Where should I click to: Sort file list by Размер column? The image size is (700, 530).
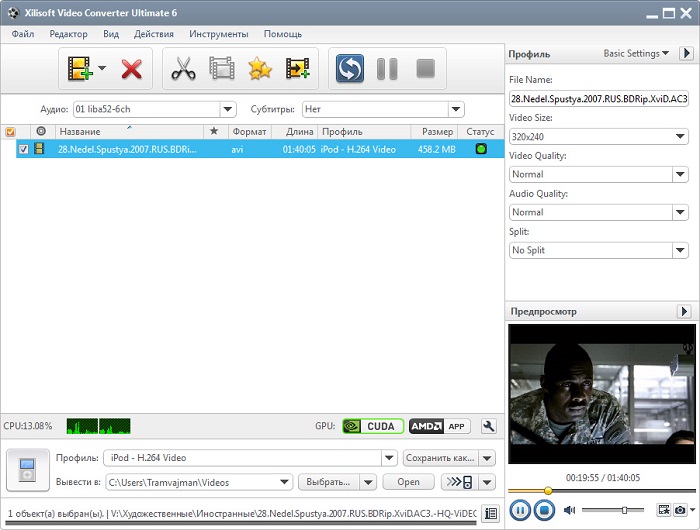[434, 132]
